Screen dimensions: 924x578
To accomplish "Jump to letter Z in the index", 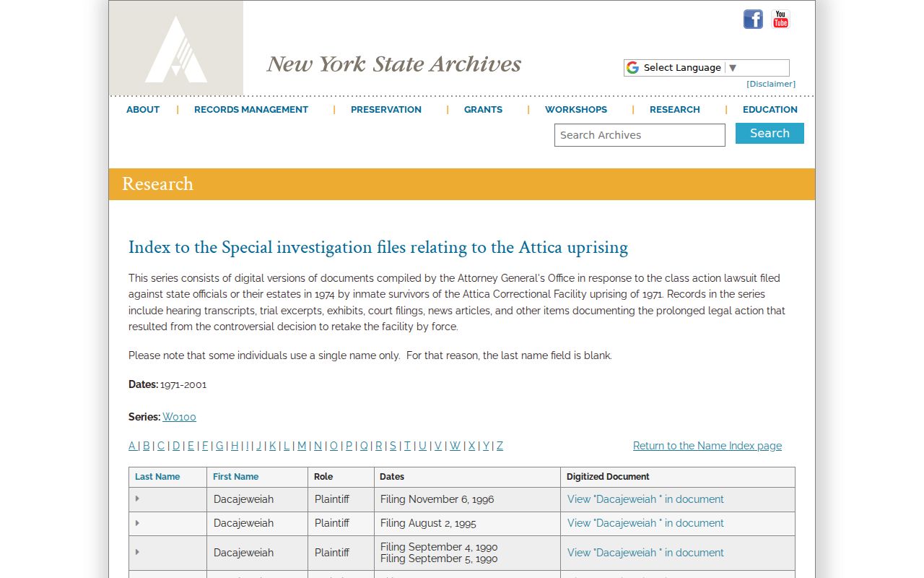I will (x=500, y=446).
